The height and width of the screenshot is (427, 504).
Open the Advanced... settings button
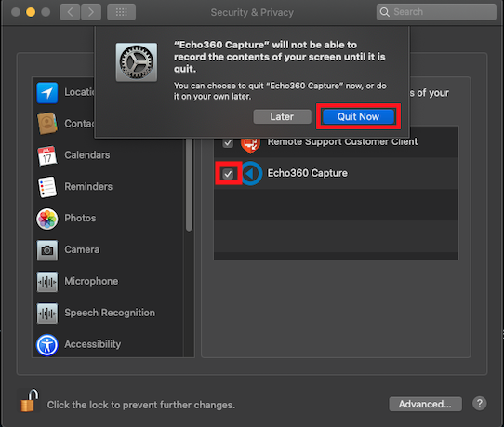point(425,404)
